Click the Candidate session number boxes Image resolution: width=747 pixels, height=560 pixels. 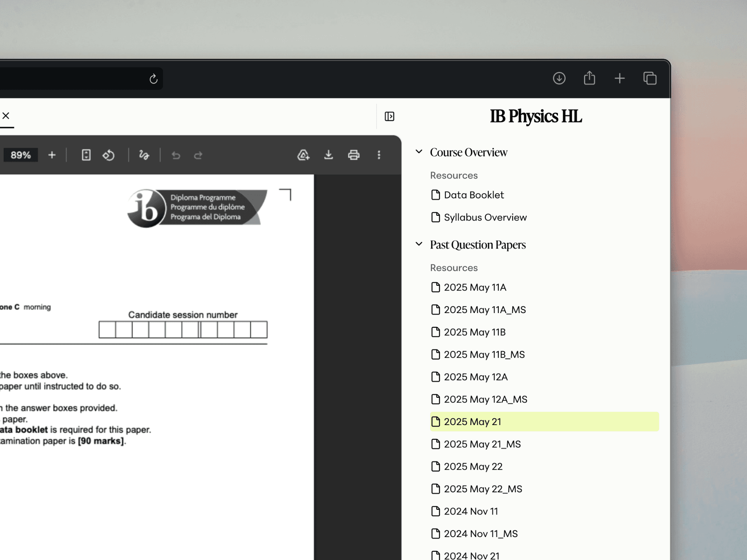pyautogui.click(x=183, y=330)
